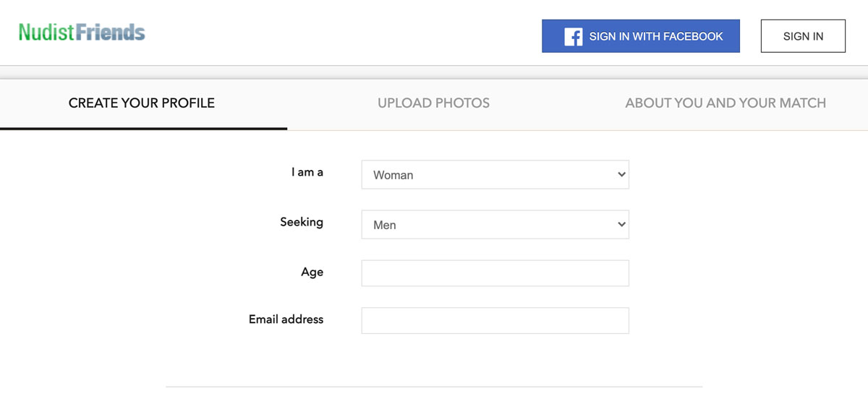Click the "Seeking" field label
The width and height of the screenshot is (868, 407).
[x=302, y=222]
